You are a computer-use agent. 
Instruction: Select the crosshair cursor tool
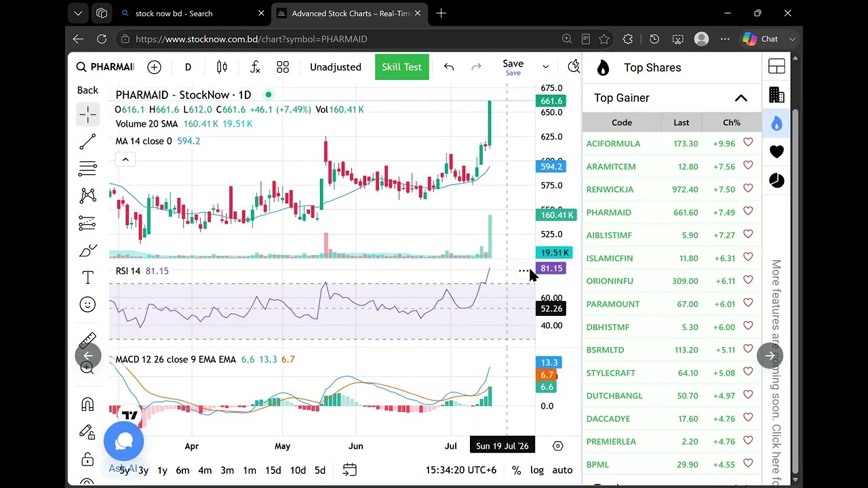tap(87, 115)
